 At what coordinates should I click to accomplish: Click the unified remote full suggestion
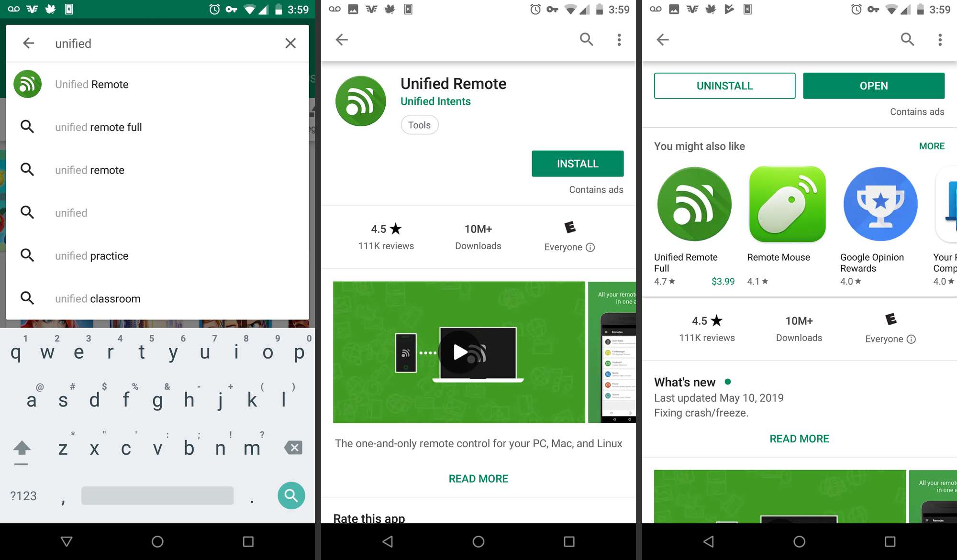tap(98, 127)
